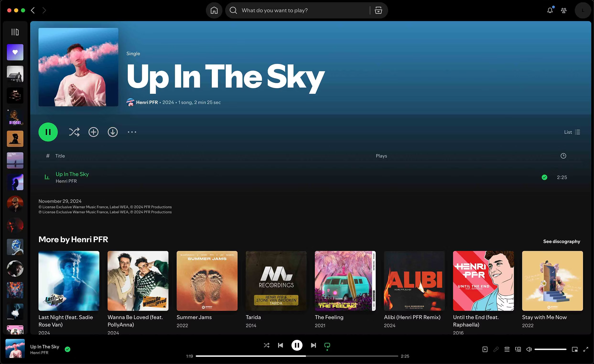Click the 2:25 track duration

pos(562,177)
